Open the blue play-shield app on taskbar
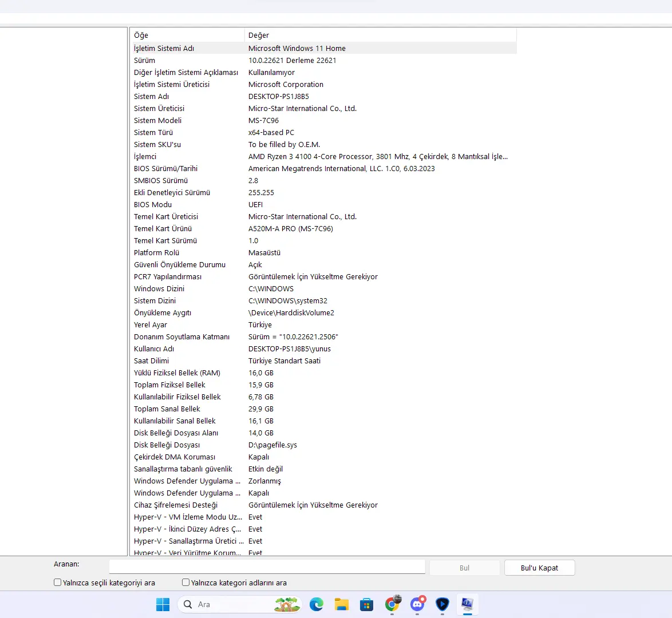Screen dimensions: 672x618 pos(442,604)
